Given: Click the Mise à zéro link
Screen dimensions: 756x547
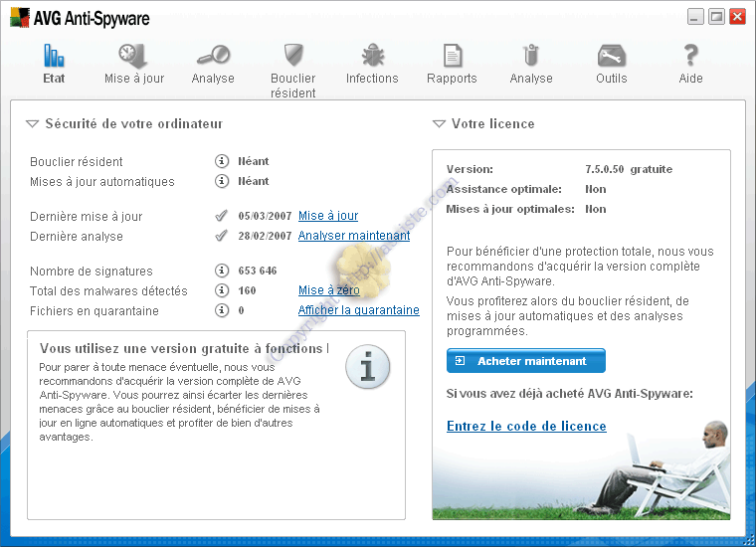Looking at the screenshot, I should point(329,290).
